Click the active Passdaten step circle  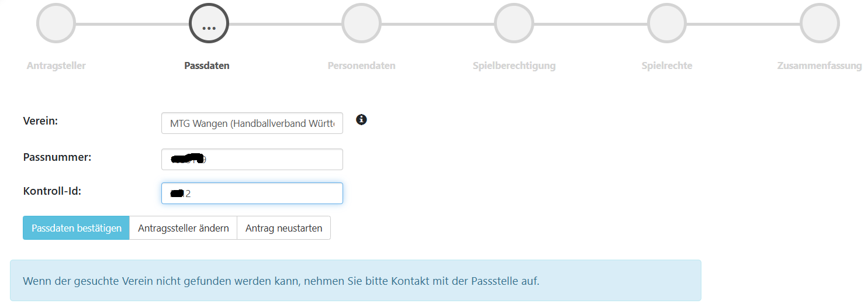[x=209, y=24]
